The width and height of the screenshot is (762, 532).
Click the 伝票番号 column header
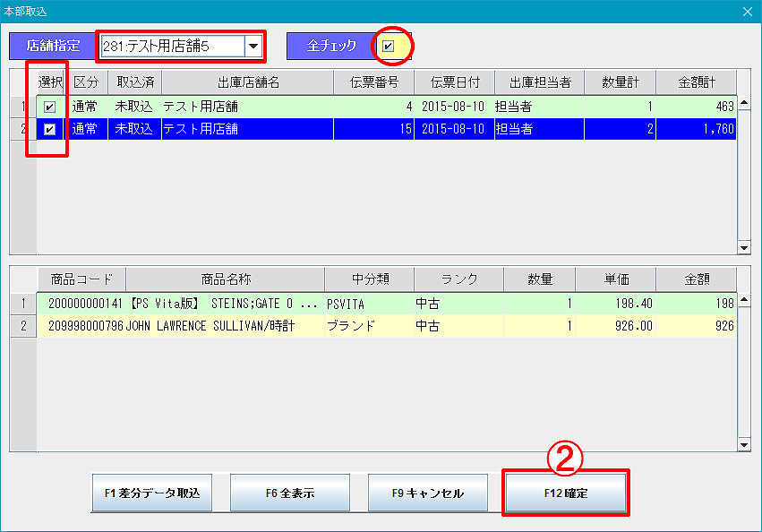[373, 82]
